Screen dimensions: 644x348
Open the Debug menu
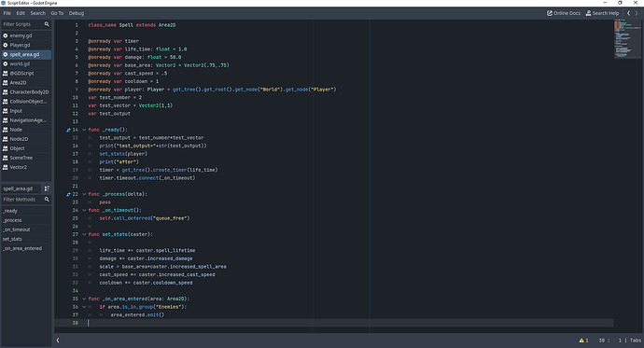[77, 13]
